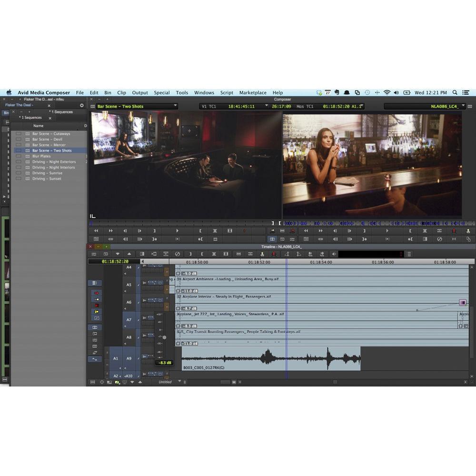Toggle waveform display icon at timeline bottom bar
This screenshot has width=476, height=476.
click(x=117, y=381)
